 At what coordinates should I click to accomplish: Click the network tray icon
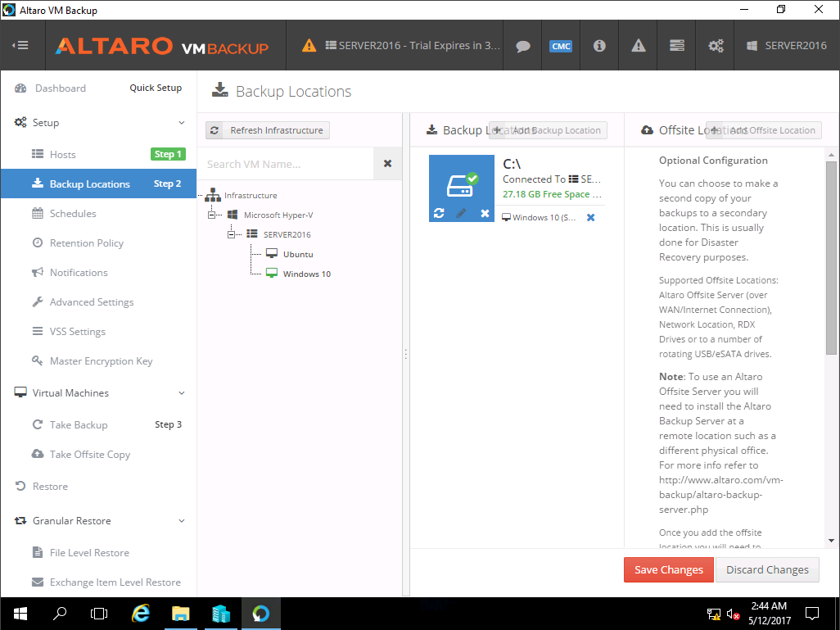coord(714,614)
